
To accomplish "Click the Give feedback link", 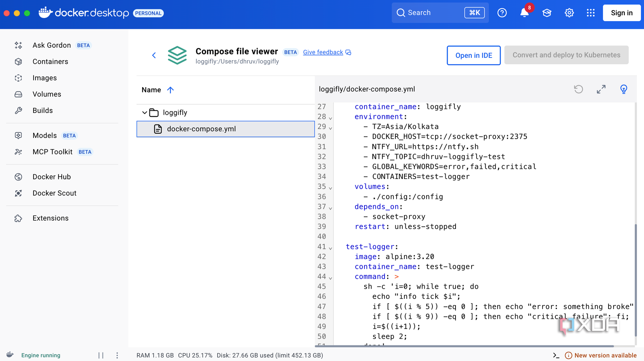I will click(x=323, y=52).
